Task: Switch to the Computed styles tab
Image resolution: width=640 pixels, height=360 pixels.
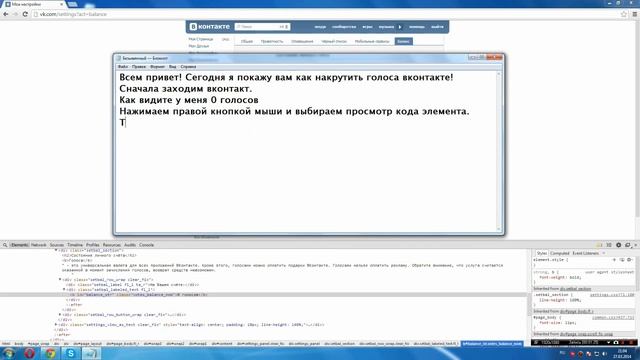Action: (x=560, y=253)
